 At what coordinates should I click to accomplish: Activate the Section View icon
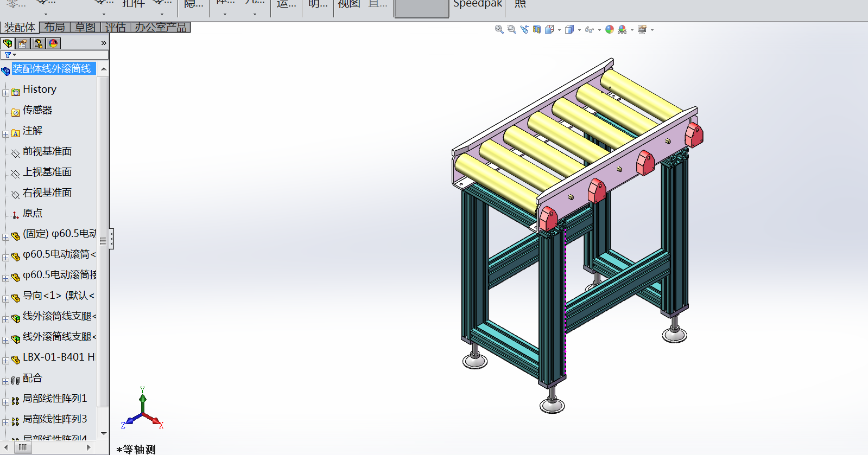pos(536,29)
